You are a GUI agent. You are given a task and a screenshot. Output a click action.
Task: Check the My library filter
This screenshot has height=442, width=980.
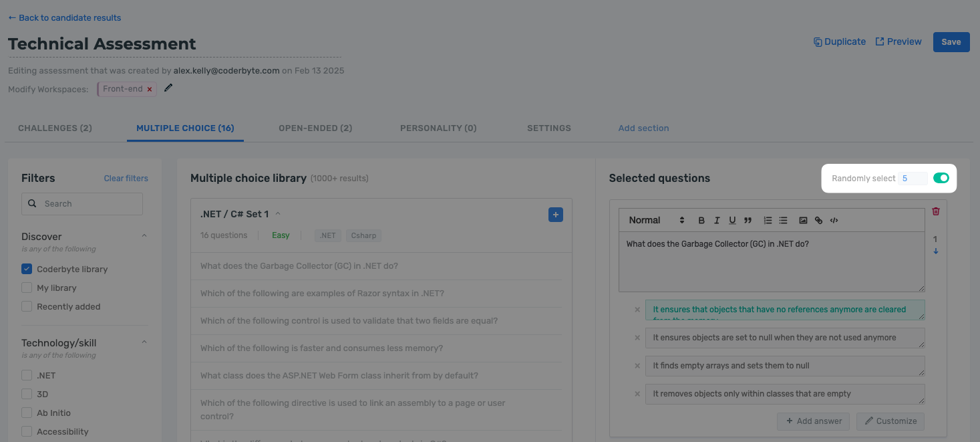point(27,288)
